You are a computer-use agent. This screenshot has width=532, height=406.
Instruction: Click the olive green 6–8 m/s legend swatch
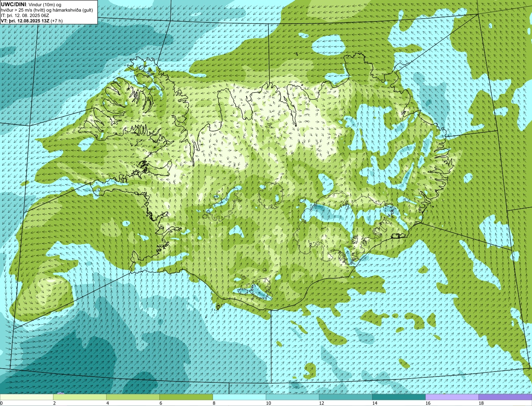(186, 397)
